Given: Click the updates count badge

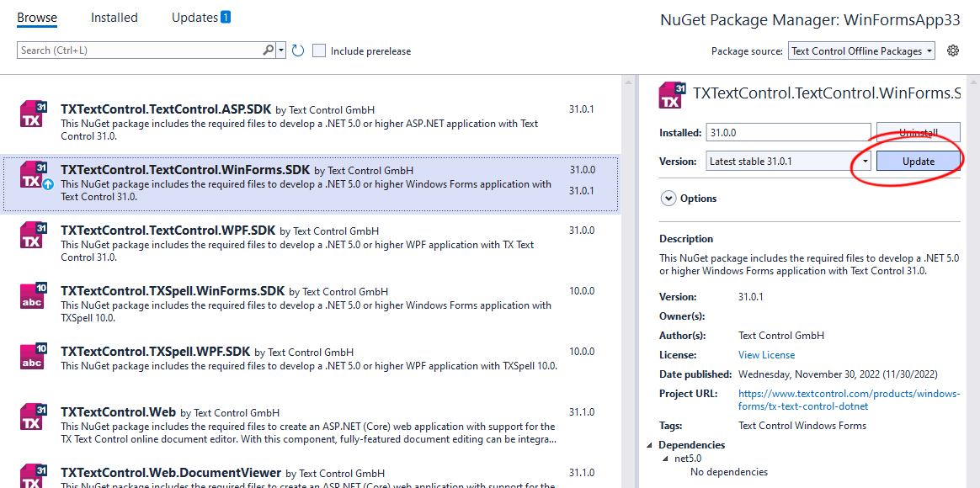Looking at the screenshot, I should point(225,18).
